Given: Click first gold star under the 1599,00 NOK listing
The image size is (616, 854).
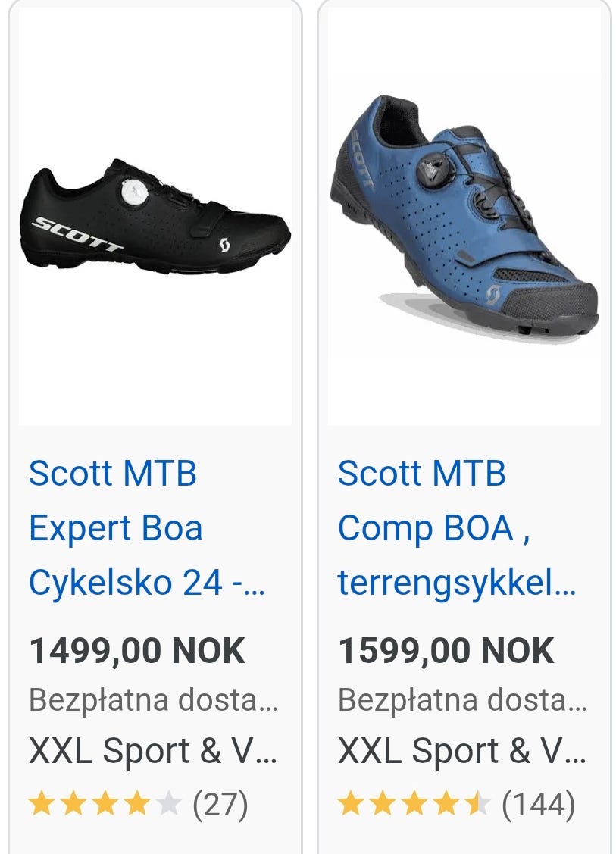Looking at the screenshot, I should pyautogui.click(x=350, y=804).
